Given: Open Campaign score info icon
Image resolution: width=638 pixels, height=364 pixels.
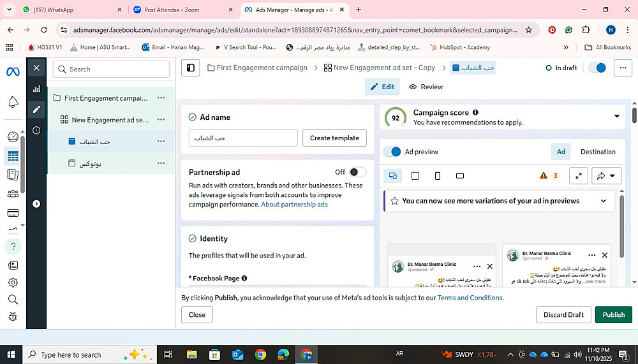Looking at the screenshot, I should pyautogui.click(x=475, y=113).
